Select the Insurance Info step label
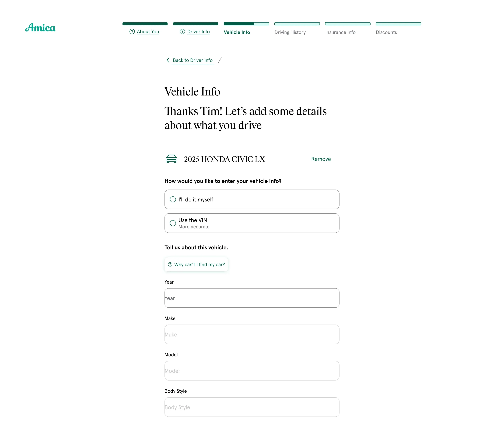 340,32
